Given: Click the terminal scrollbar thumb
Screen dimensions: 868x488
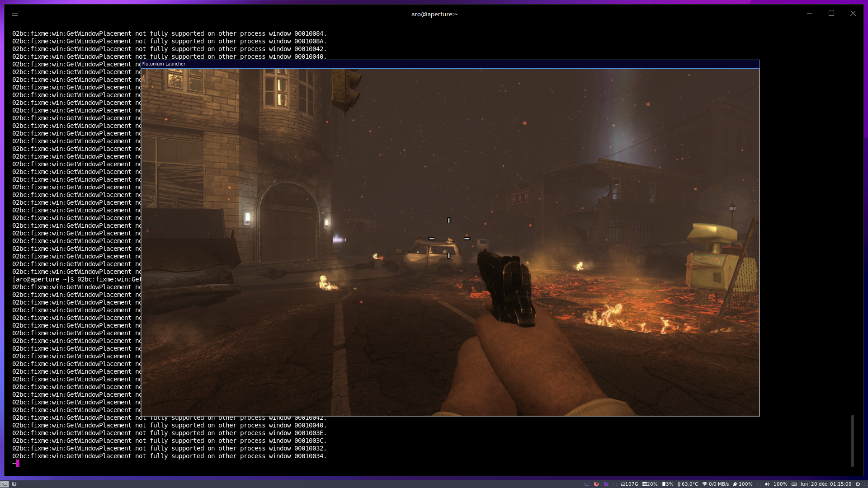Looking at the screenshot, I should tap(853, 441).
